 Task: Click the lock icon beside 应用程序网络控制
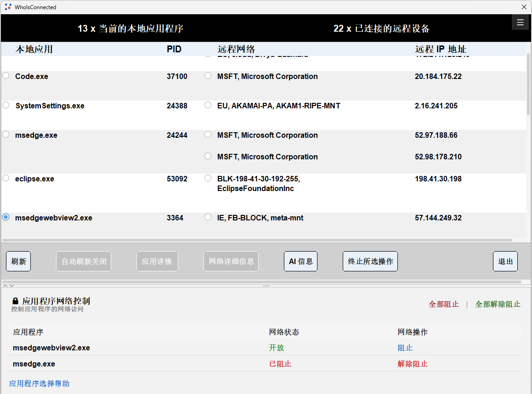(x=15, y=301)
